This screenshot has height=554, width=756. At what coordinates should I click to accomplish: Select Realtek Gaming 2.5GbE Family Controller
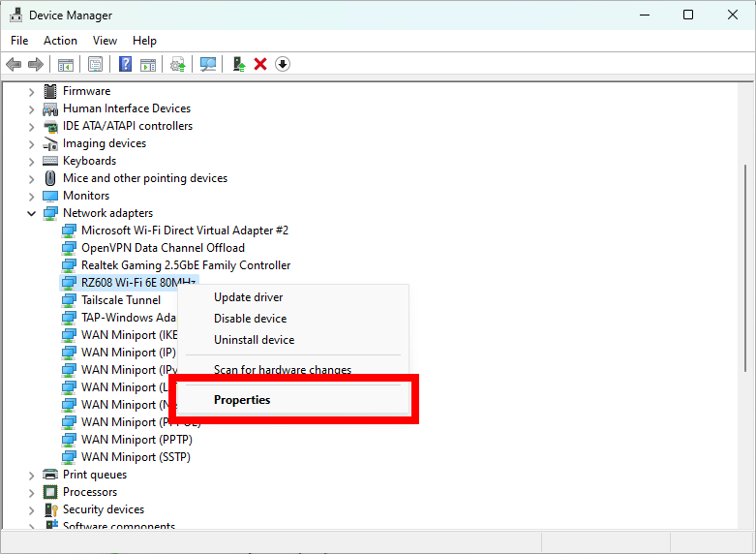click(x=185, y=265)
